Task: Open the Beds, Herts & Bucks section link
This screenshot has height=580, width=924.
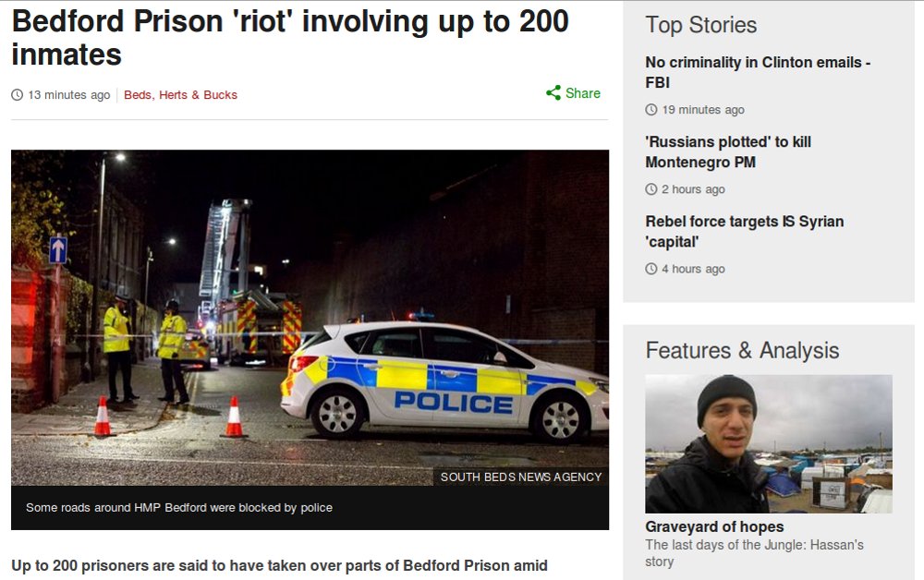Action: click(180, 95)
